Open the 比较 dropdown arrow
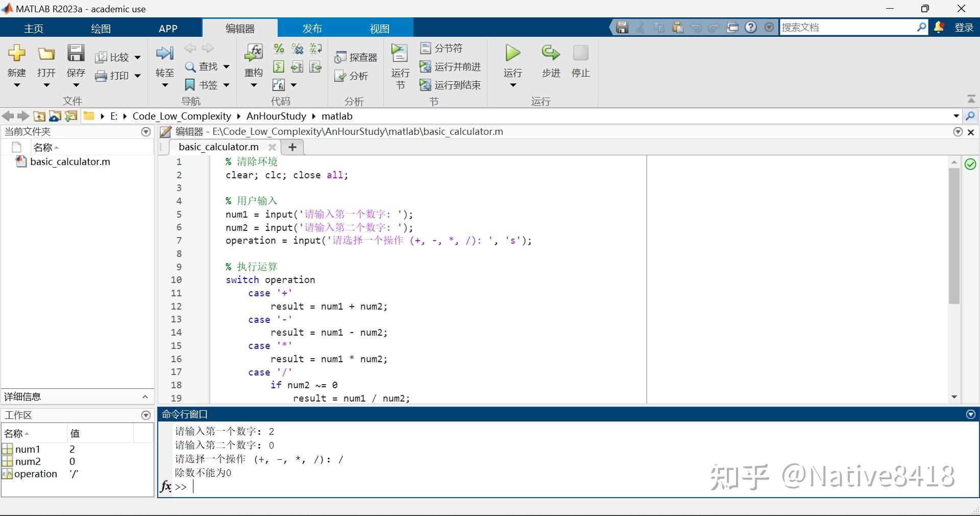 point(137,58)
